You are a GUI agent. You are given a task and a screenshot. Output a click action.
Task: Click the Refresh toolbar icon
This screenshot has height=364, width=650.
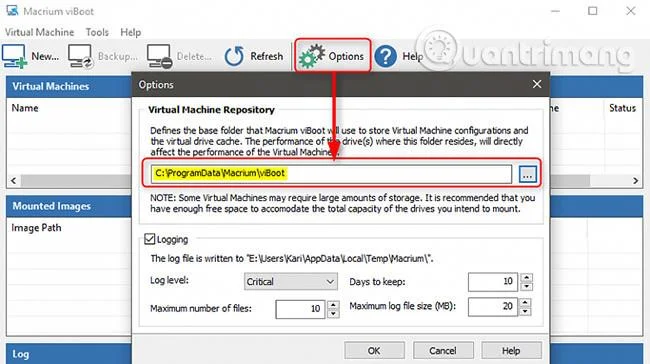[x=234, y=56]
